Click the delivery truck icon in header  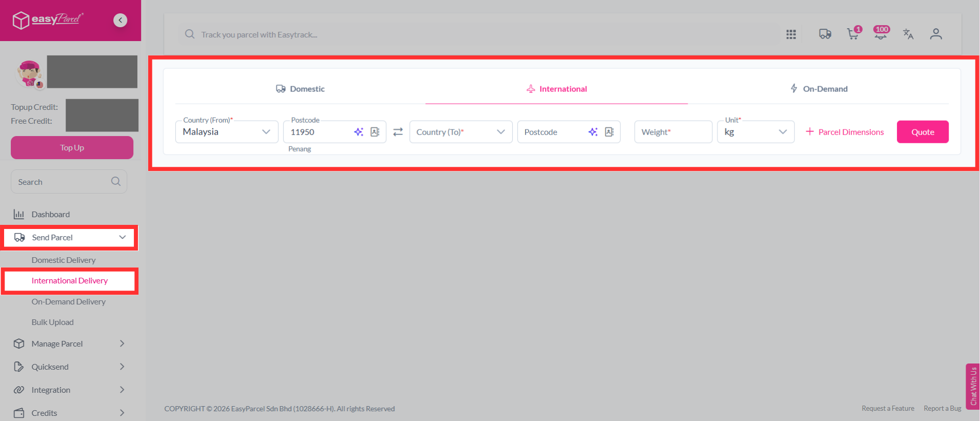pyautogui.click(x=825, y=34)
